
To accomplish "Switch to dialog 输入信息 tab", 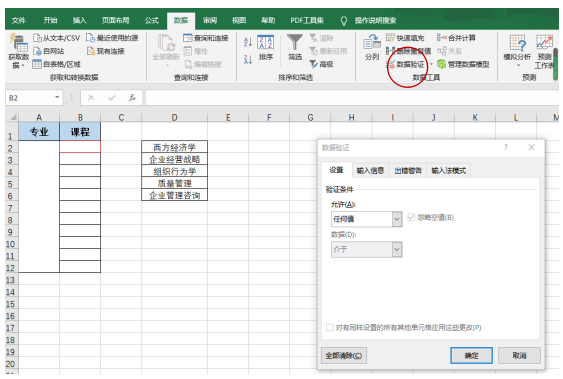I will point(370,170).
